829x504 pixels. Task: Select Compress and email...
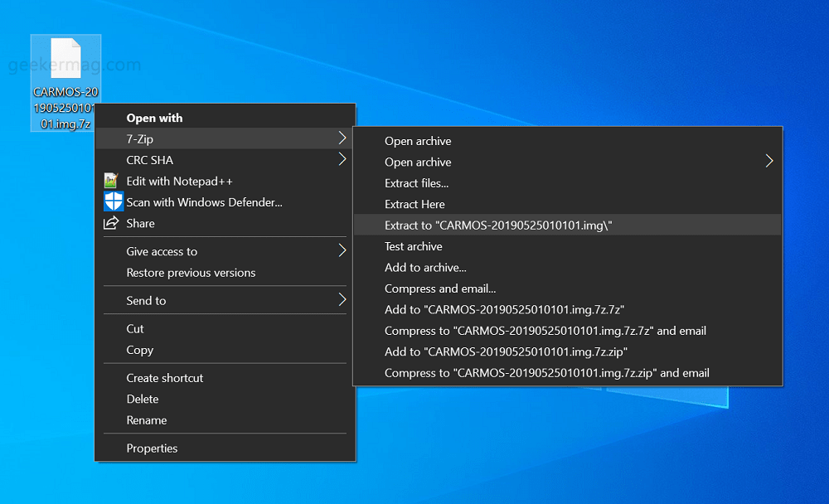568,288
